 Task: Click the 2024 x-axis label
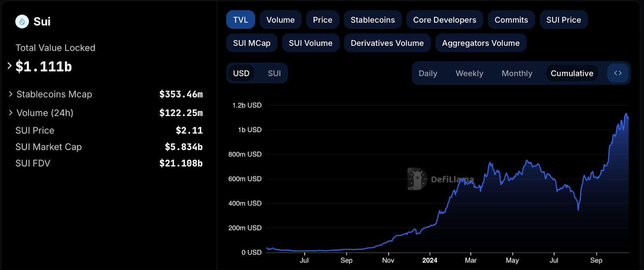click(x=430, y=260)
